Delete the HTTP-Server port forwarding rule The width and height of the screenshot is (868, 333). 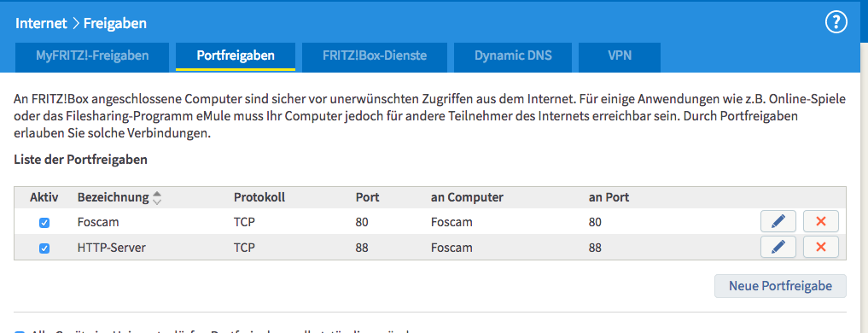[821, 247]
